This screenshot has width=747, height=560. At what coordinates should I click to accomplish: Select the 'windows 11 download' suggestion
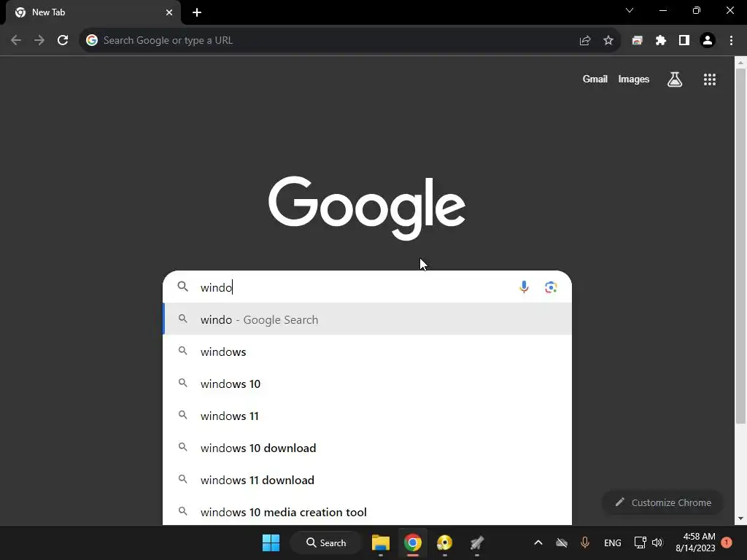click(x=367, y=480)
